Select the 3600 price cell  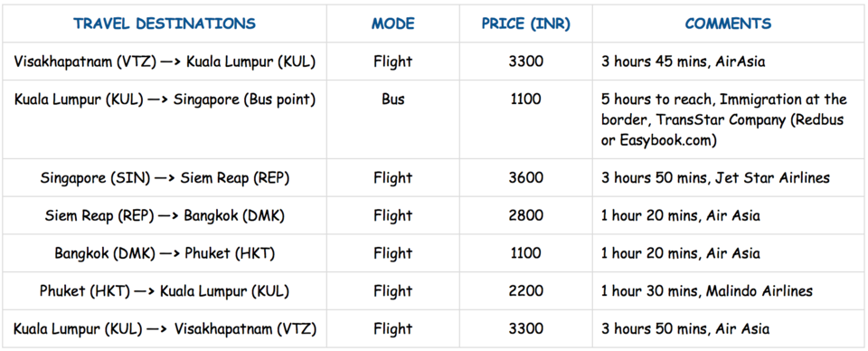coord(526,177)
